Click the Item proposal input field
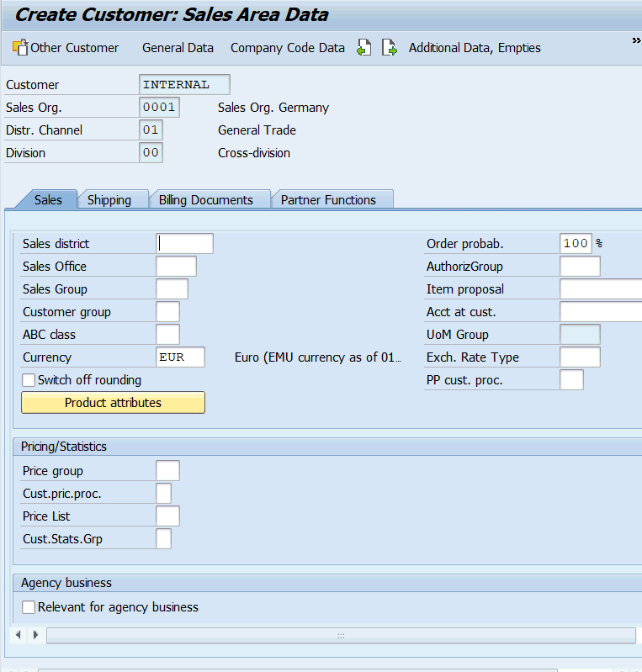This screenshot has height=672, width=642. pos(601,288)
